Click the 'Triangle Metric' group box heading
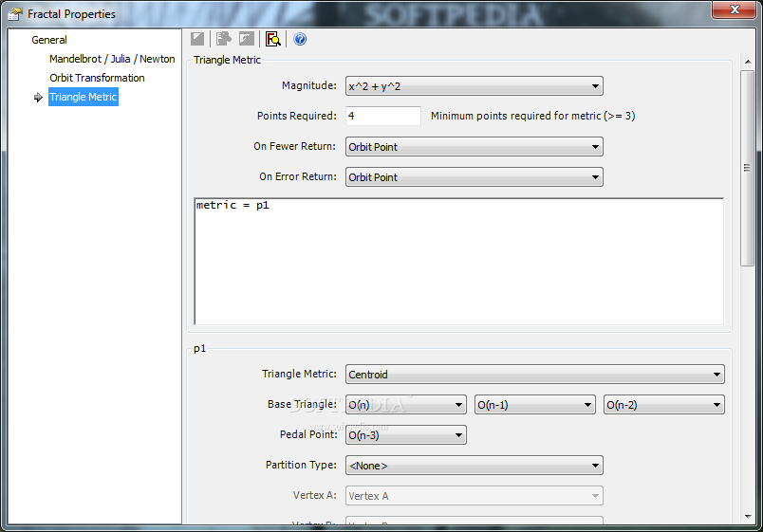The width and height of the screenshot is (763, 532). (x=227, y=60)
